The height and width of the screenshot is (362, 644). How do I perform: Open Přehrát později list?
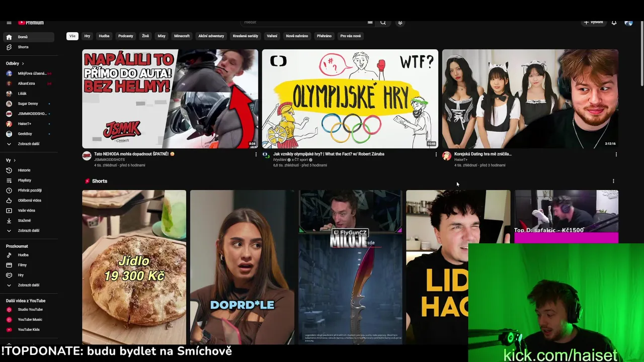[x=28, y=190]
